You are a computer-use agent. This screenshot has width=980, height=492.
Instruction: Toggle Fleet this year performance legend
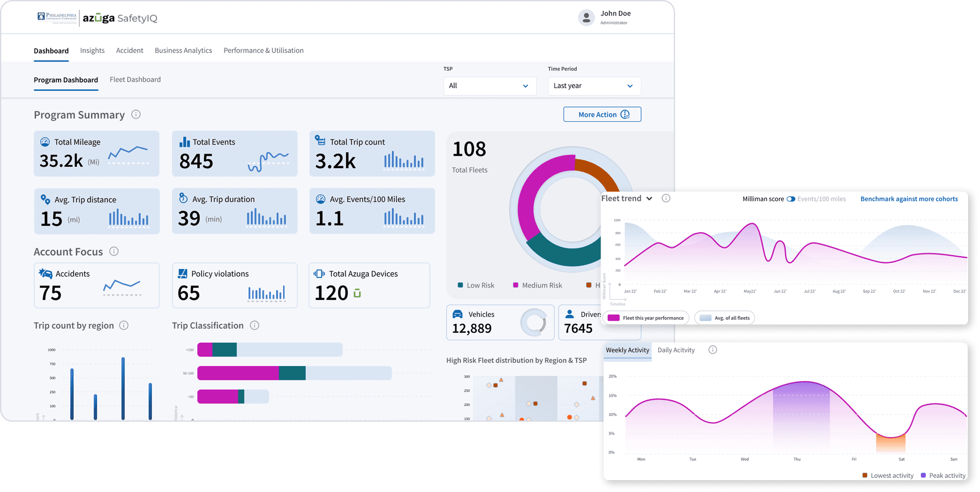(646, 318)
